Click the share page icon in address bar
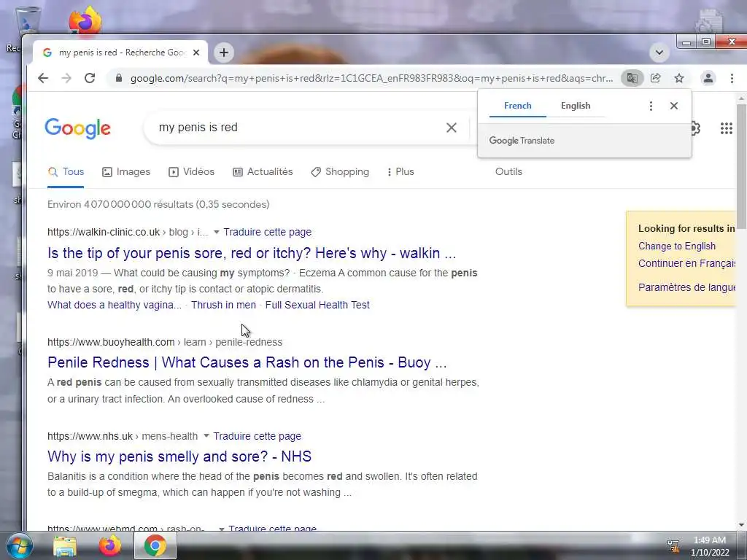Screen dimensions: 747x560 click(x=656, y=78)
